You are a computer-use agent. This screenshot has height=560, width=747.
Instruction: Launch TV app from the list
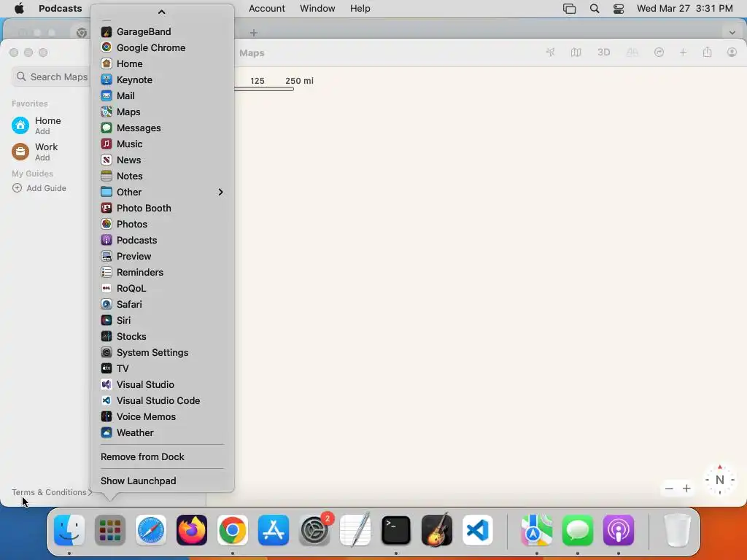click(162, 368)
